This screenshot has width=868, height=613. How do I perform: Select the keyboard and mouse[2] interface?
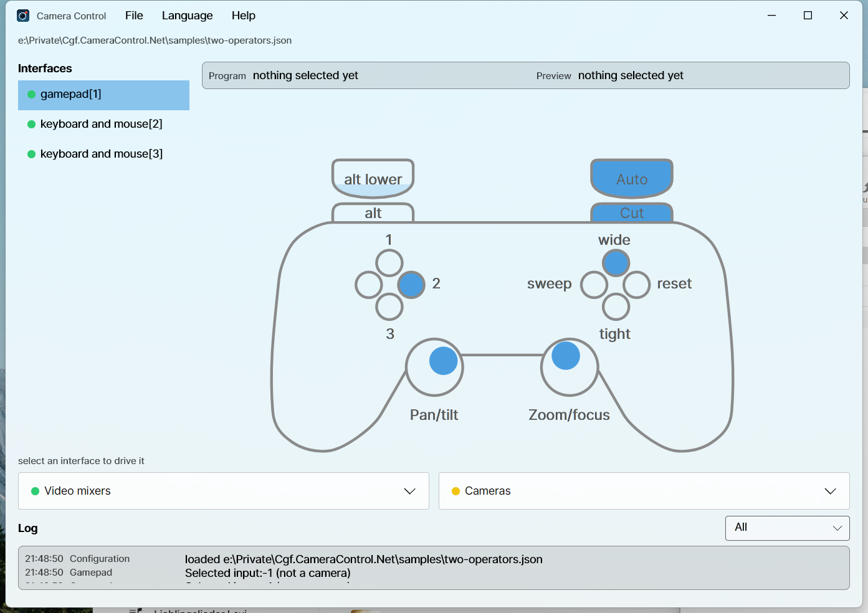coord(103,124)
